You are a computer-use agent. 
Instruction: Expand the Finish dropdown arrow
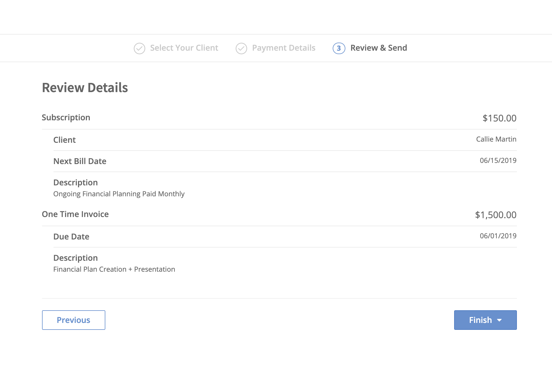(x=500, y=320)
